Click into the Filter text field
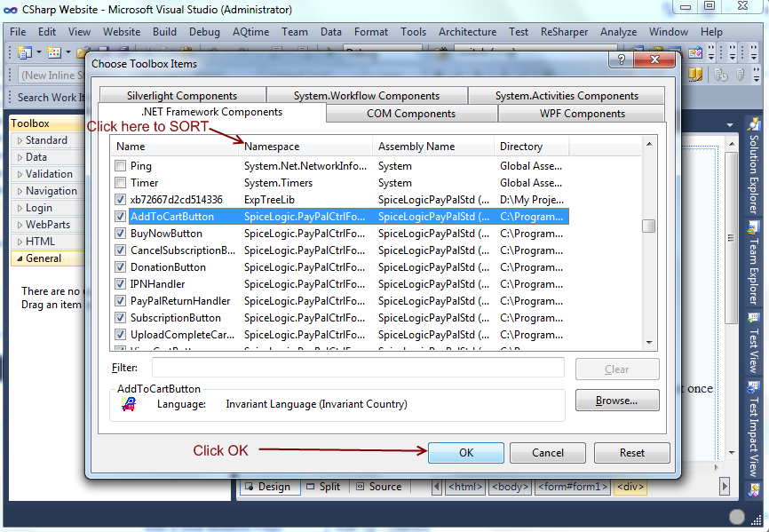Viewport: 769px width, 532px height. click(x=358, y=368)
